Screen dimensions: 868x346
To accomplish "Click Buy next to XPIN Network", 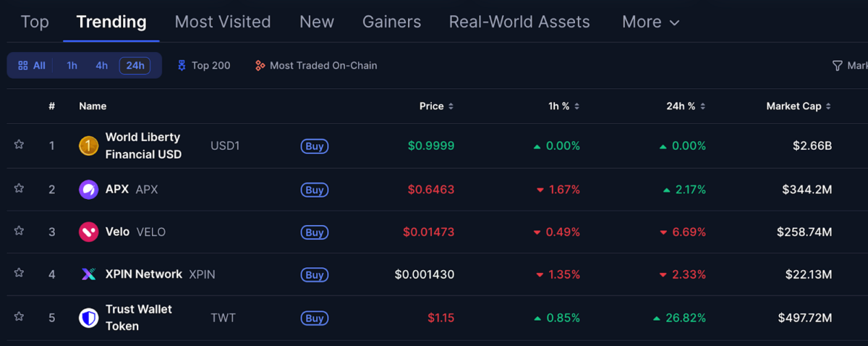I will [315, 275].
